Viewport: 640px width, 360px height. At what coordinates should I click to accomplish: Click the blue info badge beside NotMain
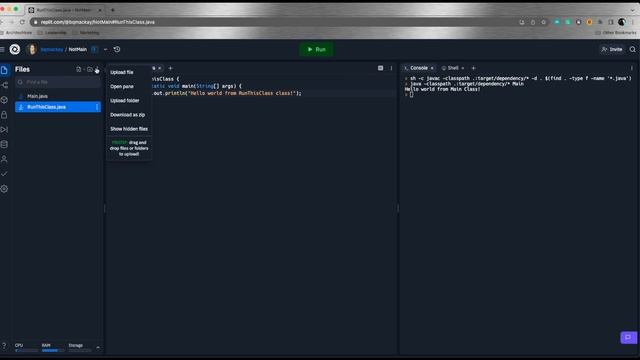pyautogui.click(x=94, y=49)
